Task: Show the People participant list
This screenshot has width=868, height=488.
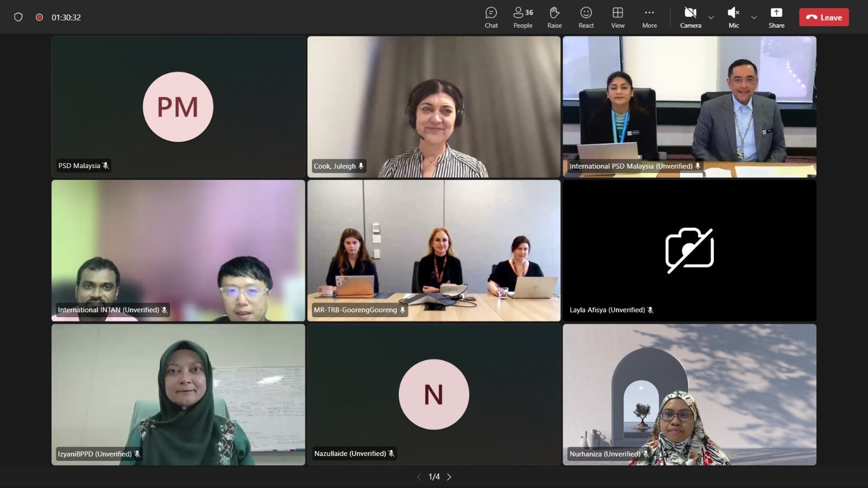Action: (x=522, y=17)
